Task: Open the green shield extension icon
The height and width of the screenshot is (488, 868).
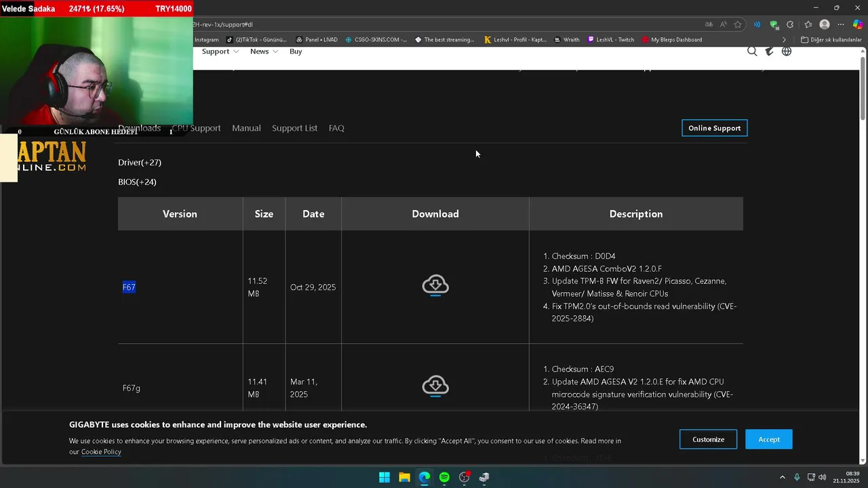Action: (774, 24)
